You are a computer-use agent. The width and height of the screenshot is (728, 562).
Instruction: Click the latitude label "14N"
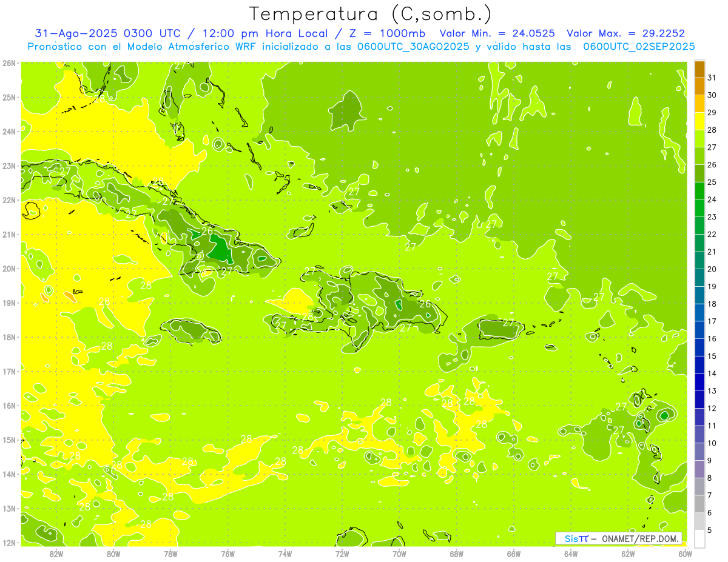[8, 474]
